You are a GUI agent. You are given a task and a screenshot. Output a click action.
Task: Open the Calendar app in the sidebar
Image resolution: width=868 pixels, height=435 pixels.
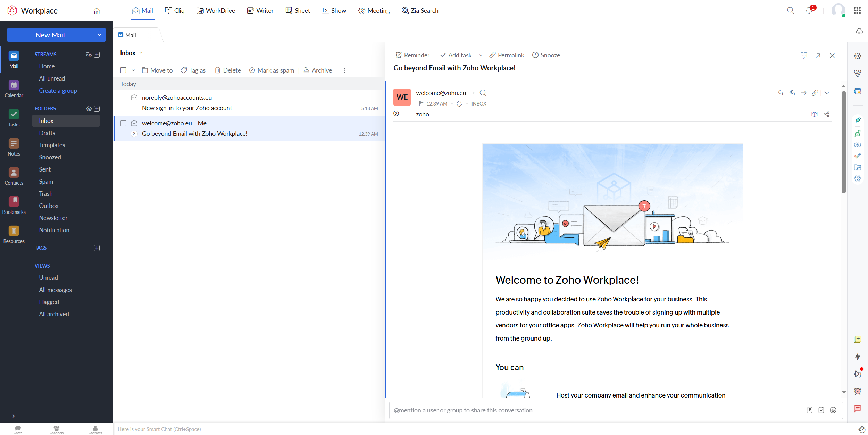click(14, 89)
